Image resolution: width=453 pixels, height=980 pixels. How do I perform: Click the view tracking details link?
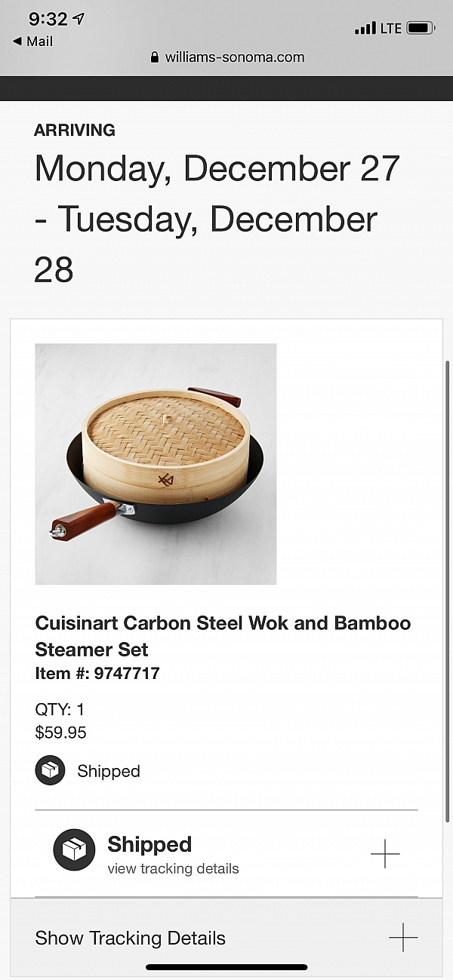(173, 868)
